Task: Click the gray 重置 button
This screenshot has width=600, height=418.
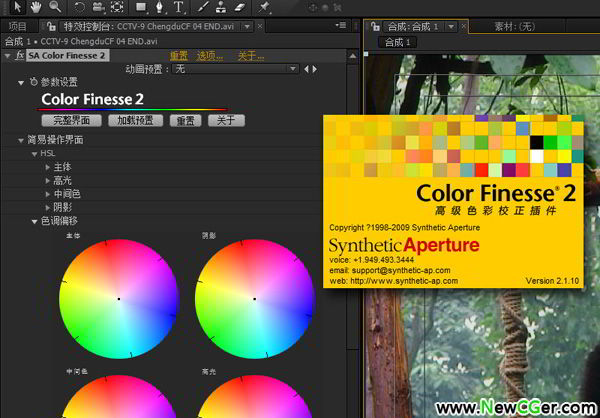Action: pyautogui.click(x=186, y=121)
